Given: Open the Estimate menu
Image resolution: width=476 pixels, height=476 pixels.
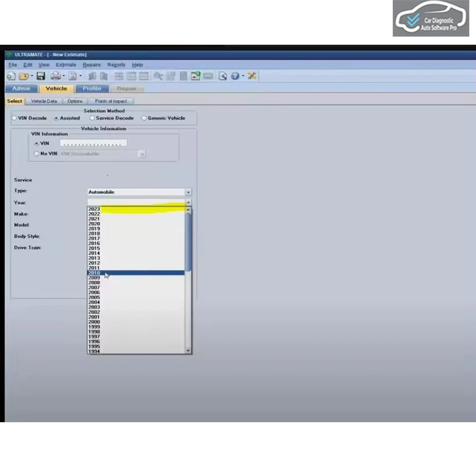Looking at the screenshot, I should (66, 65).
